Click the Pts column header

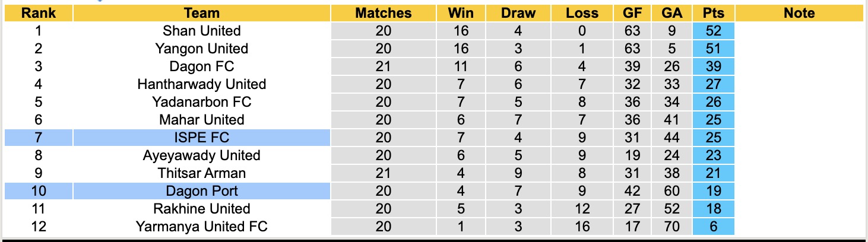click(713, 13)
